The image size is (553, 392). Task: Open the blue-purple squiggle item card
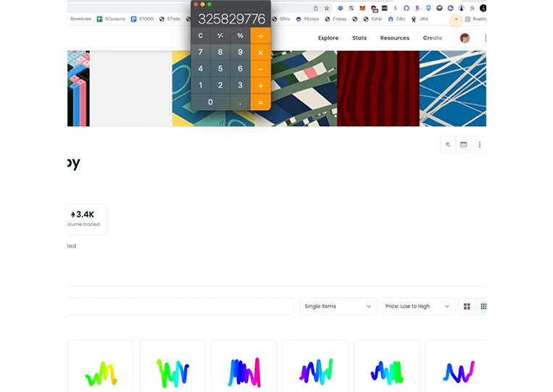[x=457, y=367]
